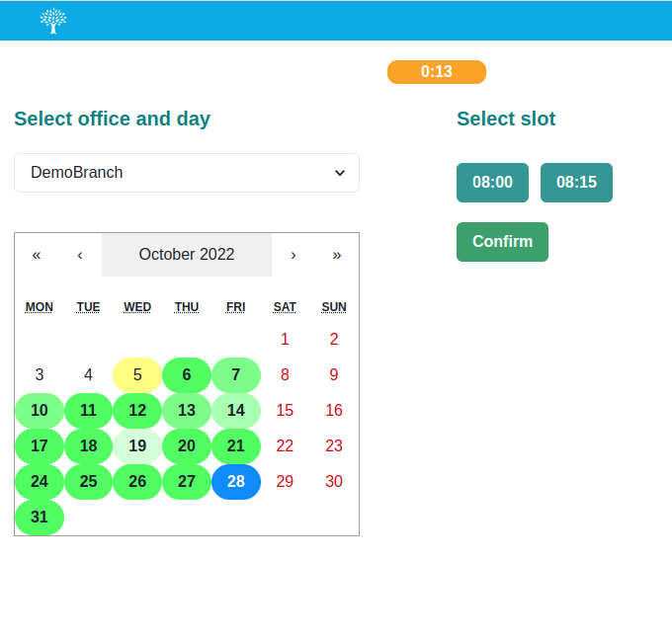
Task: Jump to next year with double-right arrow
Action: point(337,255)
